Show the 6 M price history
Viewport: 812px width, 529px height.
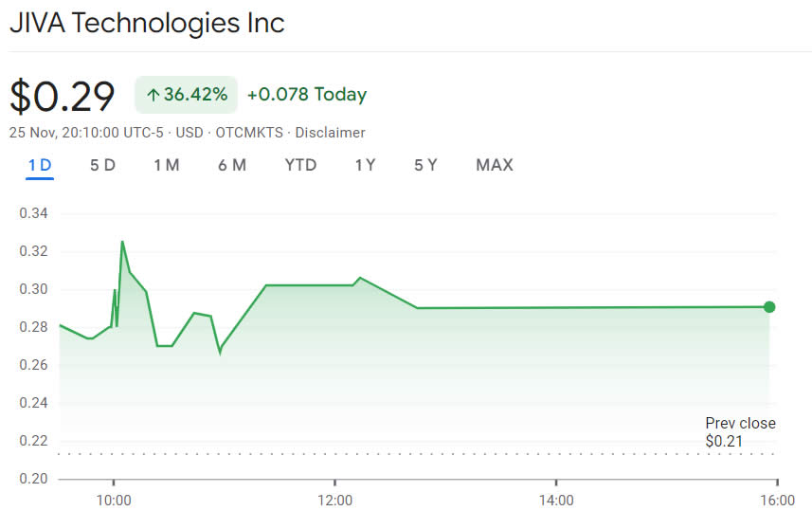click(x=232, y=165)
